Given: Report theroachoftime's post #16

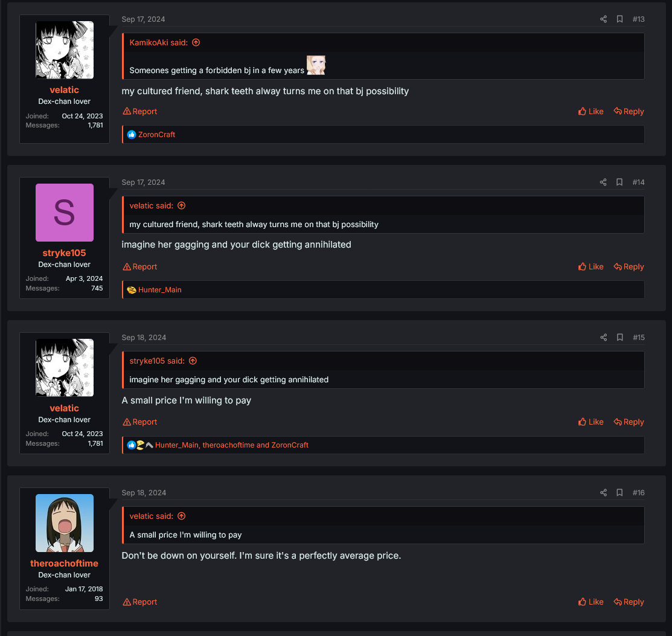Looking at the screenshot, I should 140,602.
